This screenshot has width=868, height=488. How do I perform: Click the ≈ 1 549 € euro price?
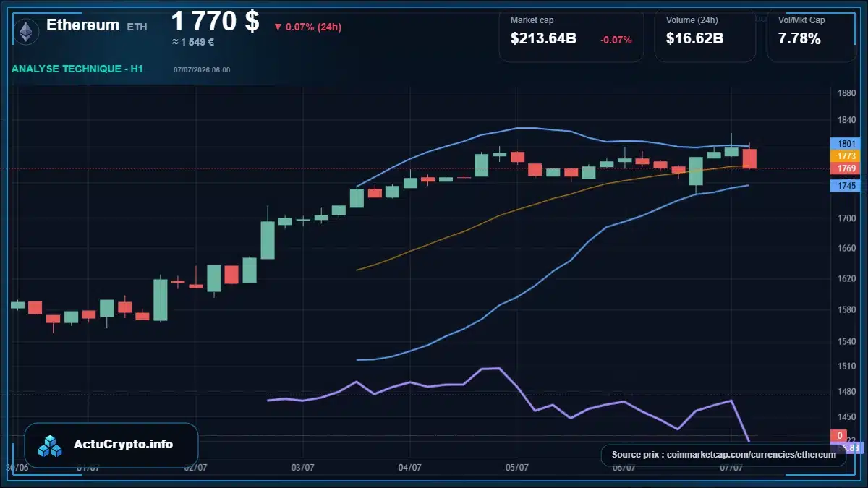(193, 42)
